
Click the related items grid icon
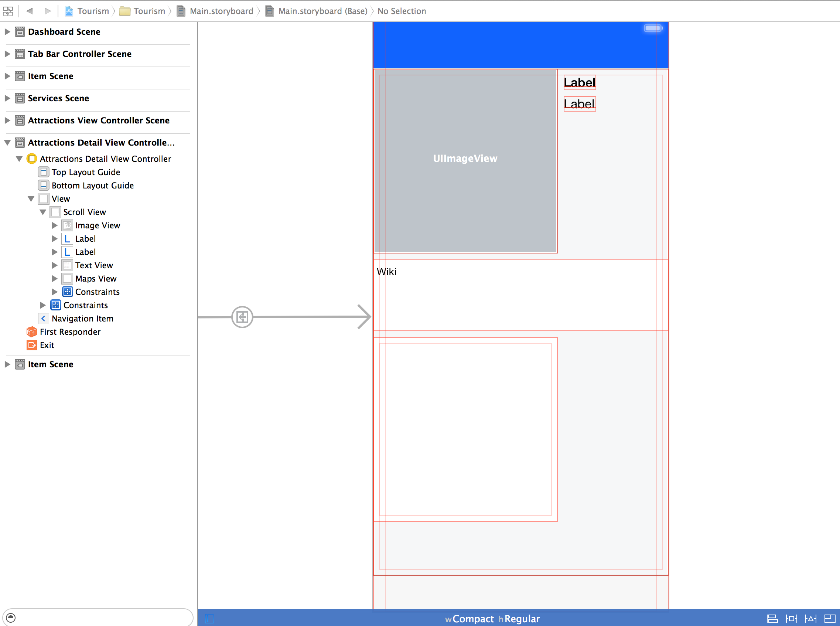point(8,11)
